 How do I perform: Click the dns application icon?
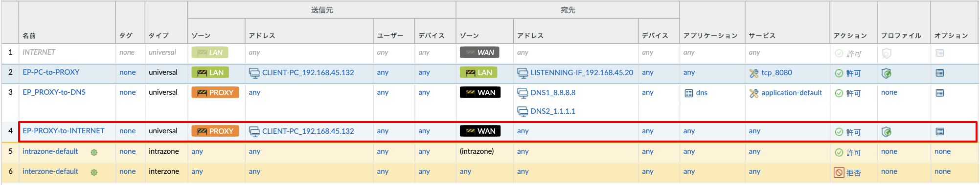[x=688, y=93]
